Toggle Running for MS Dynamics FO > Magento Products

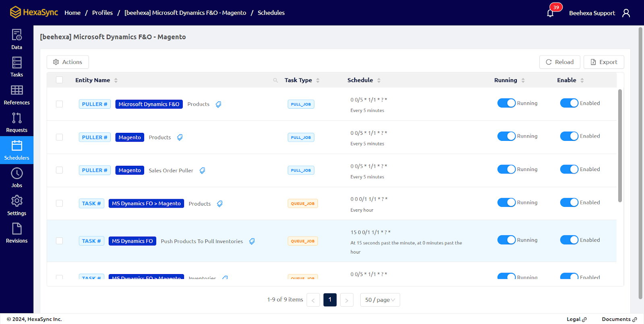506,202
